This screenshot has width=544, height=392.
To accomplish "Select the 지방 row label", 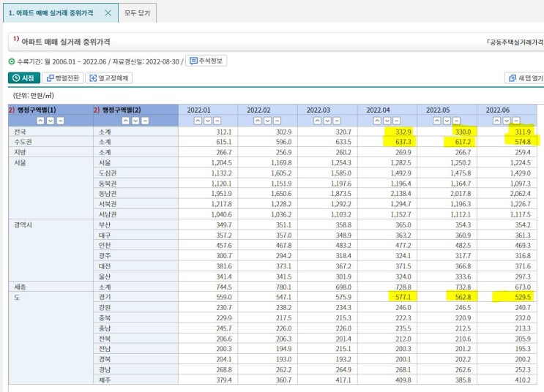I will [x=20, y=152].
